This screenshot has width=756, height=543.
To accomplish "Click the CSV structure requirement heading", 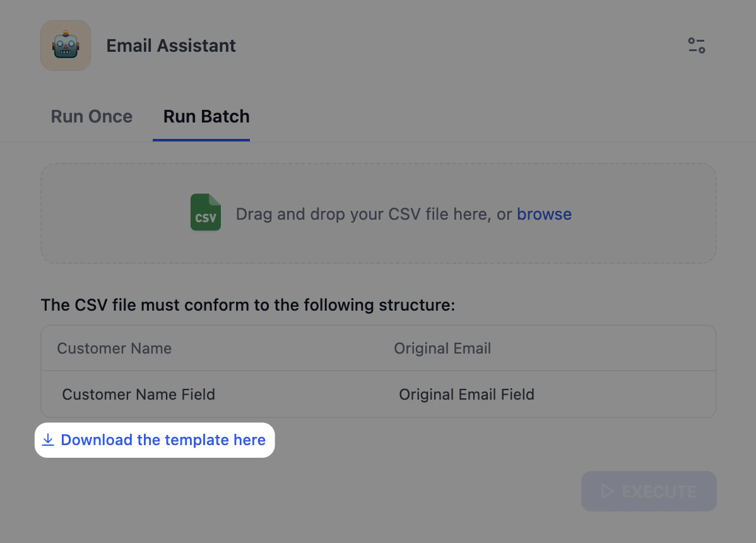I will pos(248,305).
